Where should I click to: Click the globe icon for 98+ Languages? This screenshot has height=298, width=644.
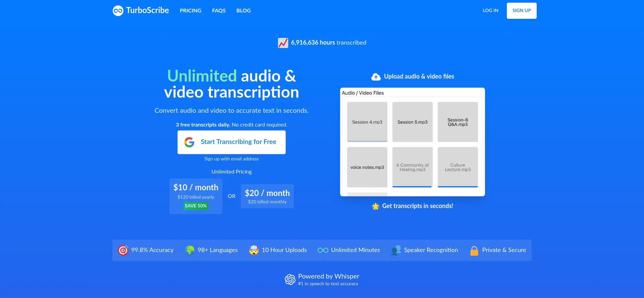click(x=190, y=250)
